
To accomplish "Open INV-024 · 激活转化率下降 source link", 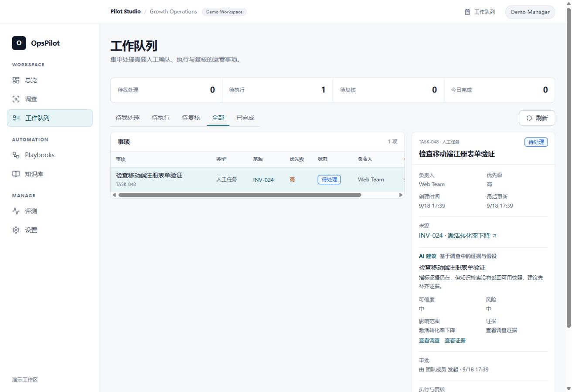I will click(458, 236).
